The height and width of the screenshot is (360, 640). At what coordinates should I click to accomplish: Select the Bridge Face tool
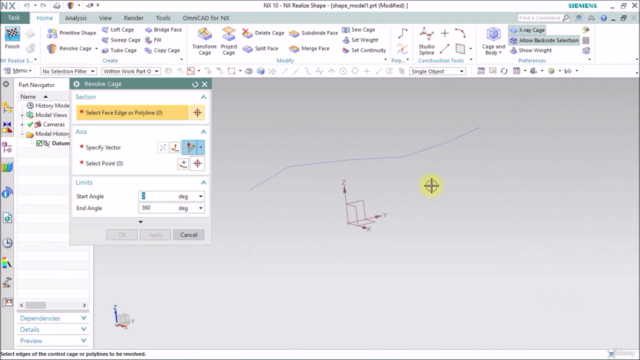coord(163,30)
